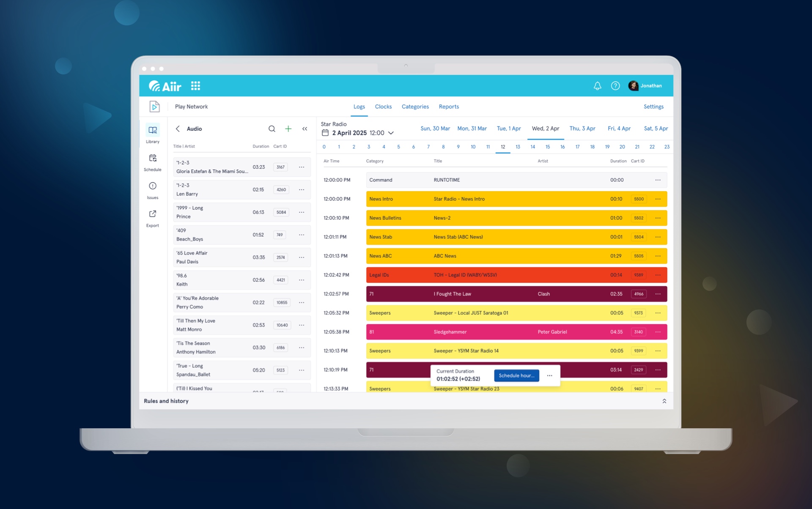
Task: Switch to the Categories tab
Action: (x=415, y=107)
